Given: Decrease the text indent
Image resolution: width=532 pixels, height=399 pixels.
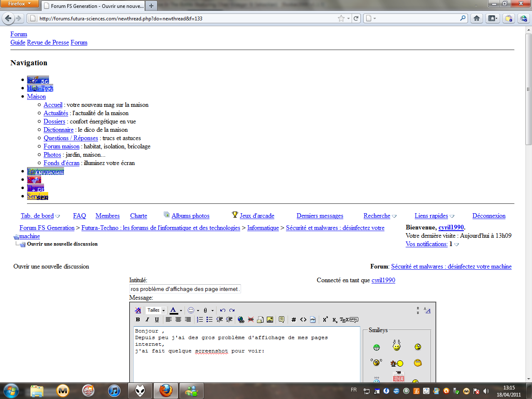Looking at the screenshot, I should (x=219, y=320).
